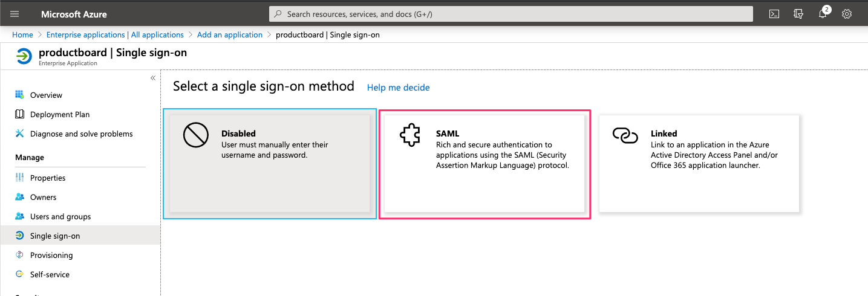Open the notifications bell

(x=823, y=14)
